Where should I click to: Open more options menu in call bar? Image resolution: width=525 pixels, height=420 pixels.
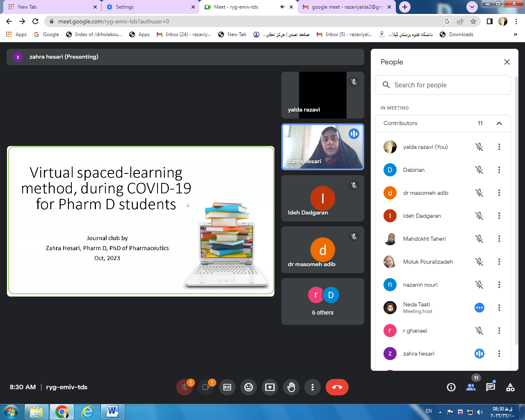(x=313, y=387)
